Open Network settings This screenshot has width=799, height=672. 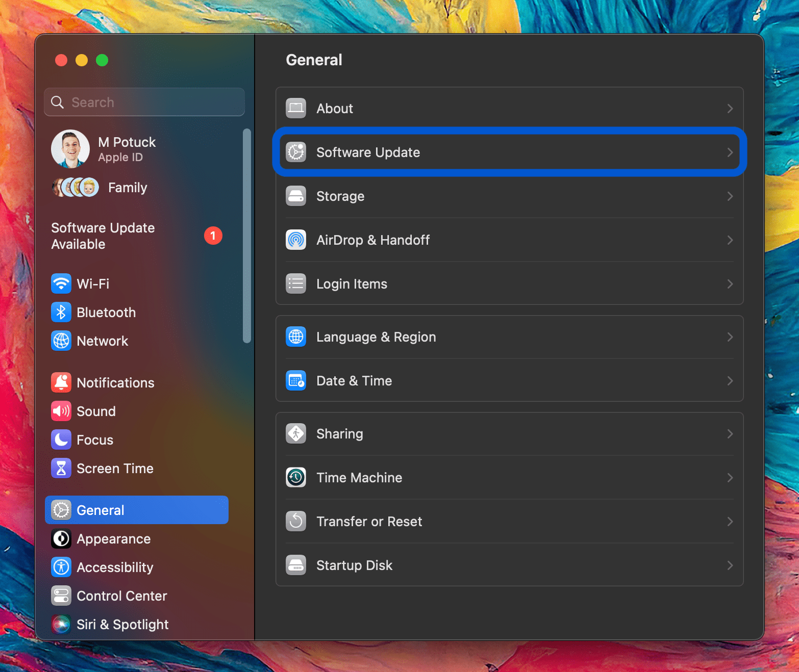(x=102, y=341)
